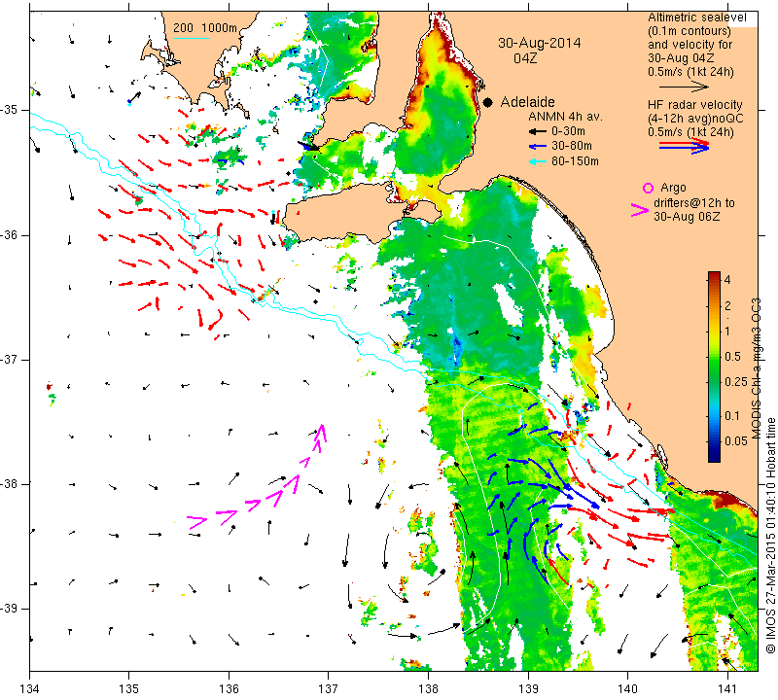The height and width of the screenshot is (700, 778).
Task: Click the 'Altimetric sealevel' legend heading
Action: (696, 17)
